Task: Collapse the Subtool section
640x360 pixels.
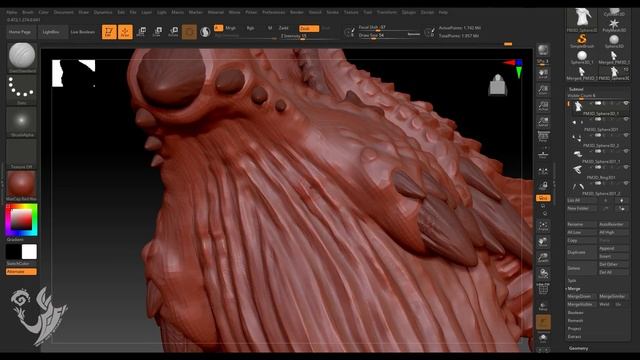Action: pyautogui.click(x=576, y=89)
